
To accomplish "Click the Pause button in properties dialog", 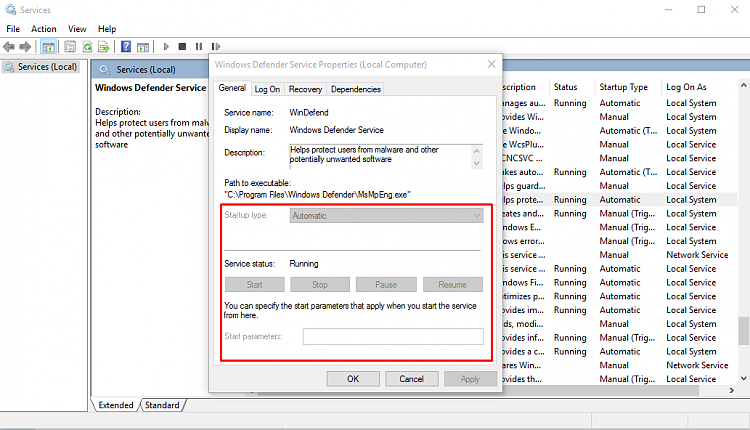I will (x=386, y=285).
